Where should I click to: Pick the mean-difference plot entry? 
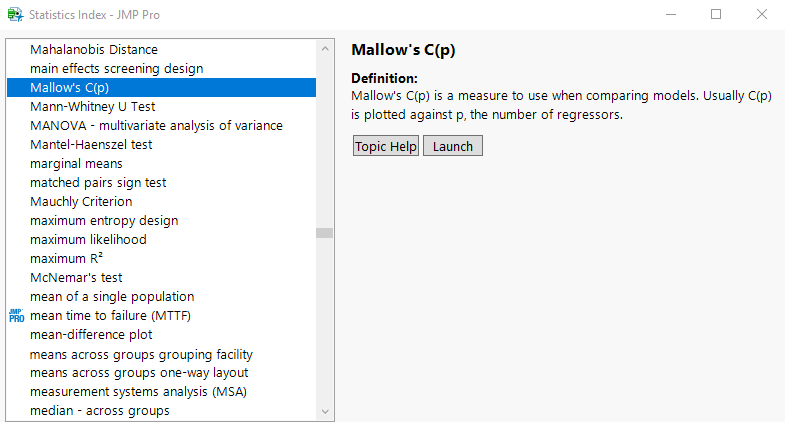91,334
